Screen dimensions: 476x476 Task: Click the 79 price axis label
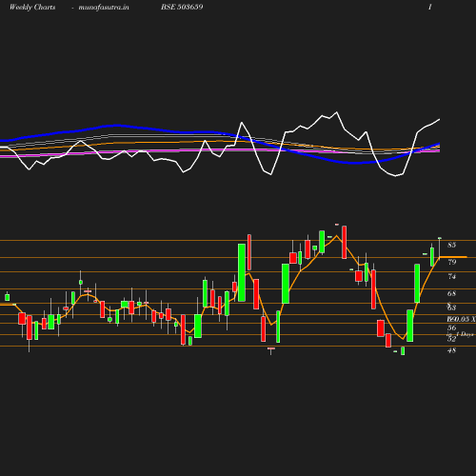pos(452,262)
